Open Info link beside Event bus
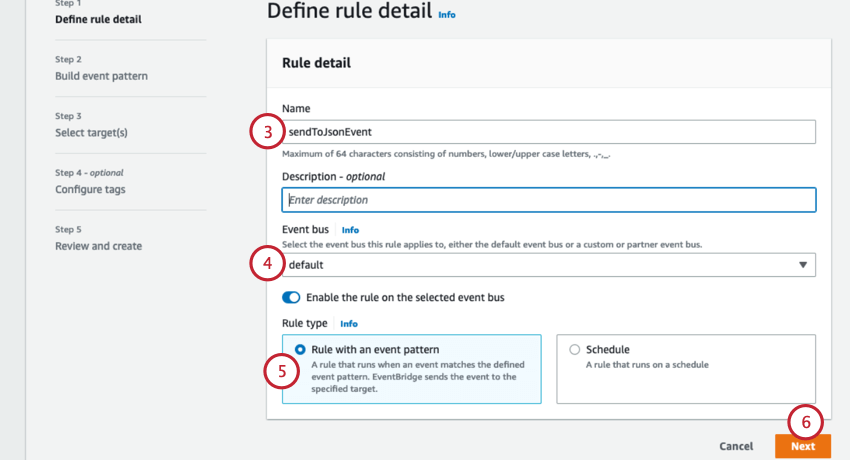 [x=350, y=230]
